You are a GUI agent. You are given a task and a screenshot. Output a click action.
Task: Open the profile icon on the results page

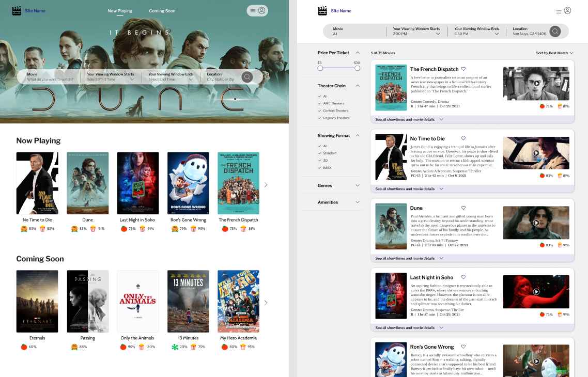[568, 10]
